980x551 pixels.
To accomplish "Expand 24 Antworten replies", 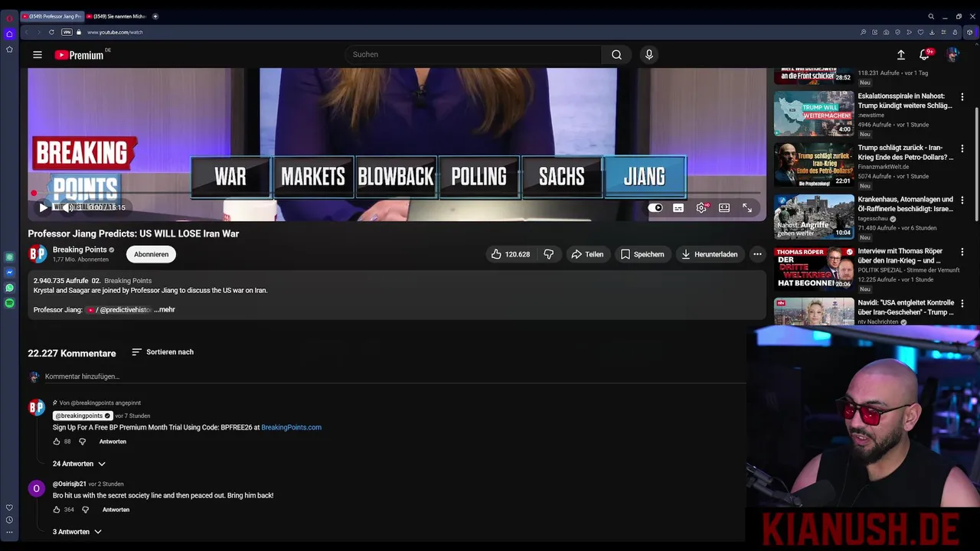I will coord(79,464).
